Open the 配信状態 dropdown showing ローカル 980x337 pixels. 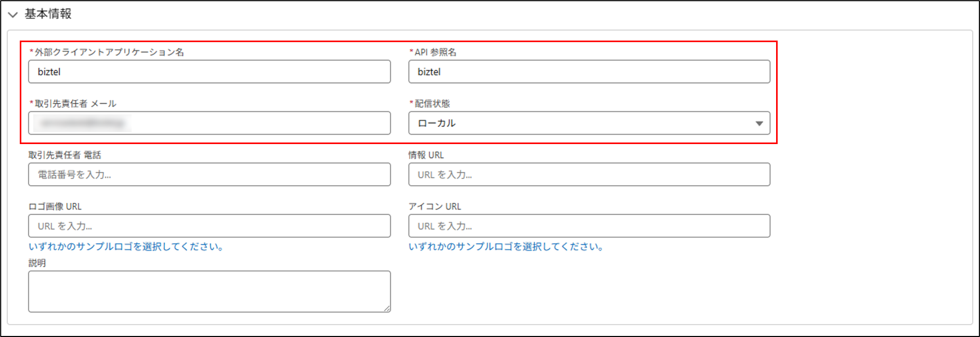tap(589, 123)
